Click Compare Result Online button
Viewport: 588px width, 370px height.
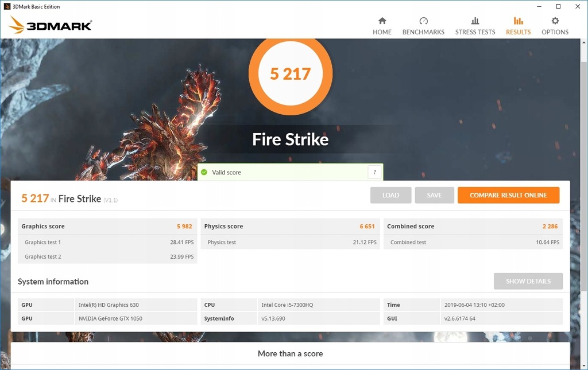509,195
